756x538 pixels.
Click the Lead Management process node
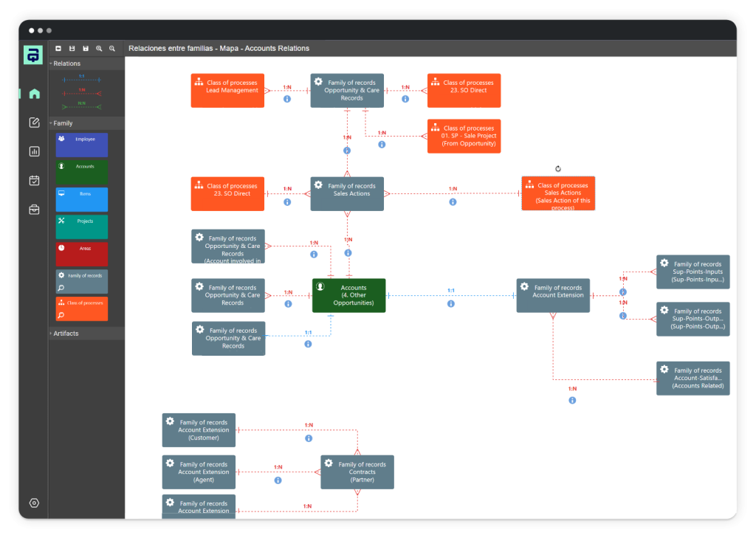(227, 90)
